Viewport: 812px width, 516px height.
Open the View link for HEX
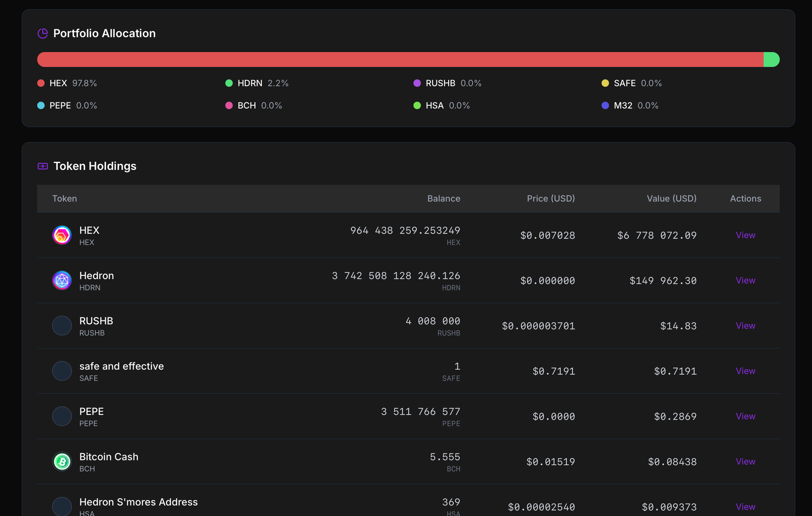(x=745, y=235)
